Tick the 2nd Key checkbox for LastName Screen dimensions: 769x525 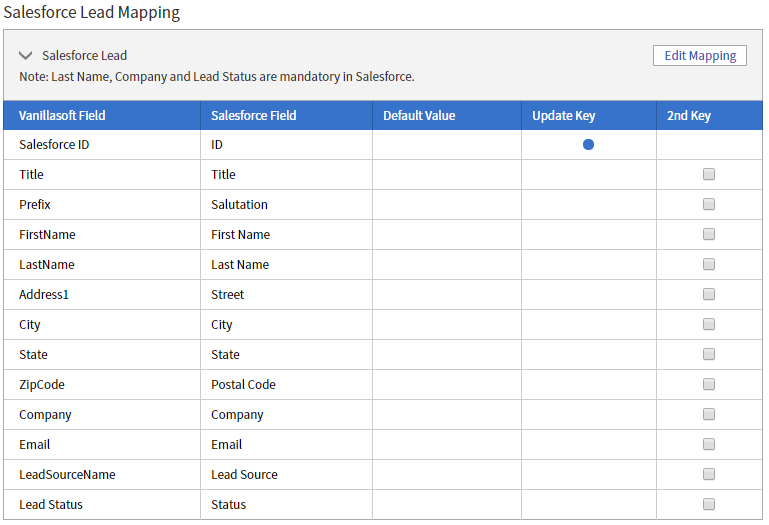click(x=708, y=264)
